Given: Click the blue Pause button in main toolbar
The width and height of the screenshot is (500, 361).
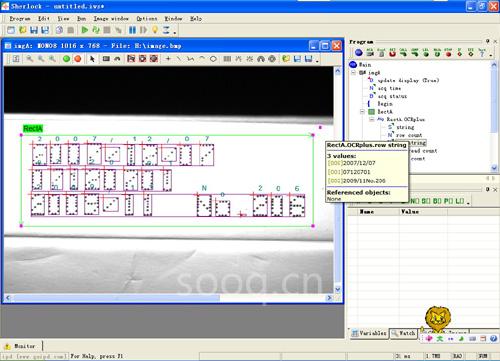Looking at the screenshot, I should [x=132, y=30].
